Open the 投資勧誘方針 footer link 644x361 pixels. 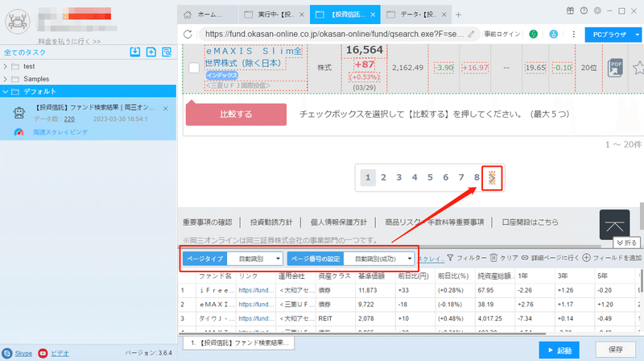[271, 222]
